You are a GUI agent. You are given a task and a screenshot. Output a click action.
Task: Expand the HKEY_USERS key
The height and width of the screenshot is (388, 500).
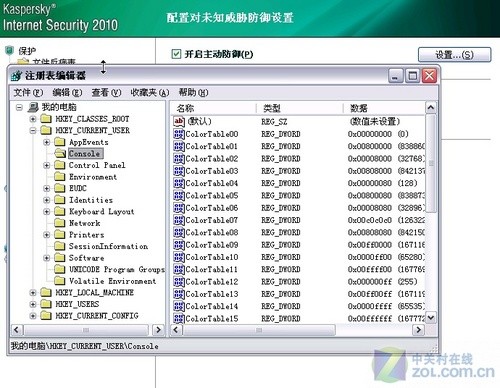tap(33, 304)
